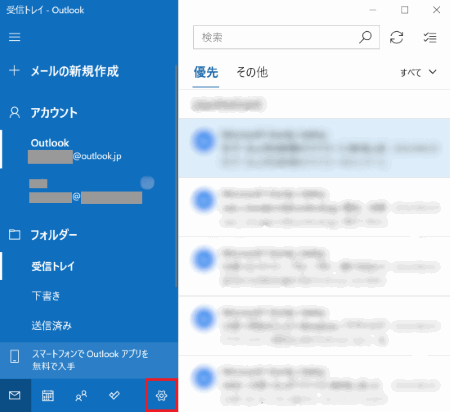Select the Outlook @outlook.jp account
Viewport: 450px width, 412px height.
tap(89, 149)
